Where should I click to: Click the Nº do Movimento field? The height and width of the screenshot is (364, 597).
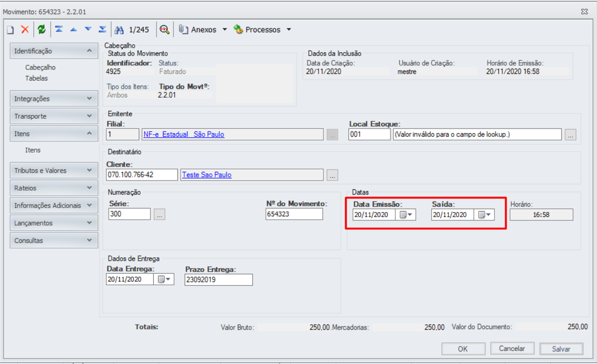(294, 214)
